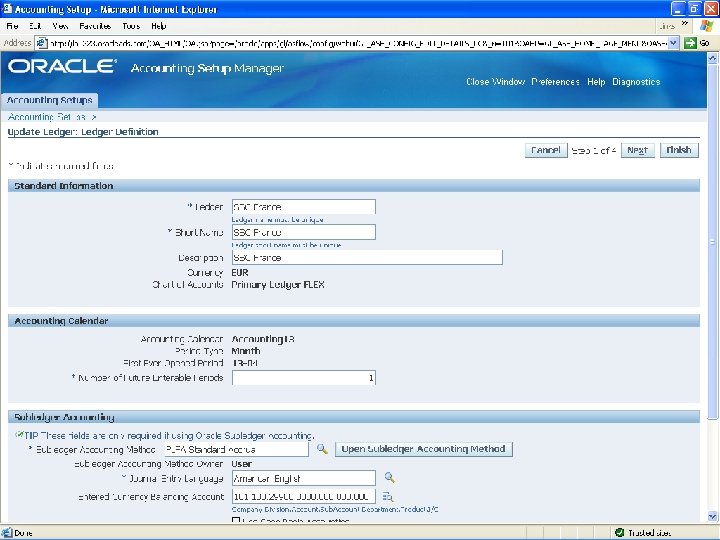Click the Internet Explorer title bar icon

tap(6, 9)
